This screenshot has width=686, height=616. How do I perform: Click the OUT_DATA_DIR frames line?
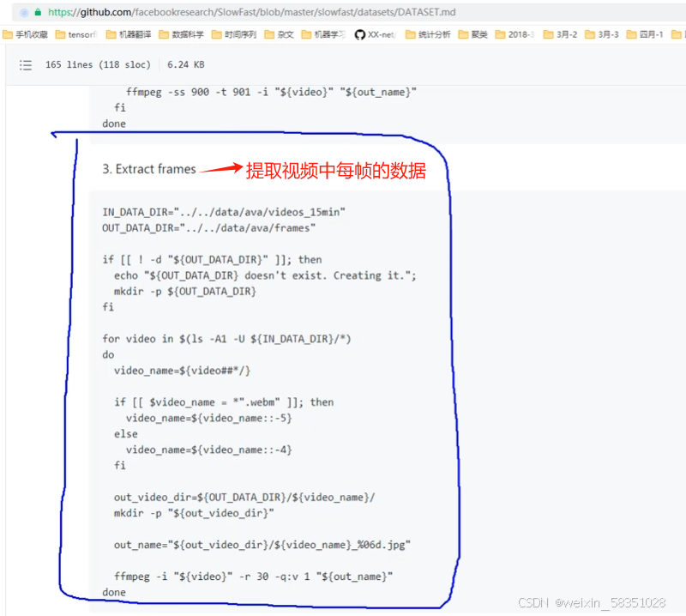(208, 228)
